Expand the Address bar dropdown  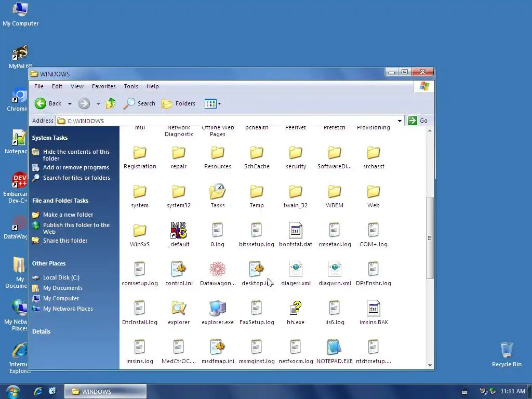click(x=400, y=121)
